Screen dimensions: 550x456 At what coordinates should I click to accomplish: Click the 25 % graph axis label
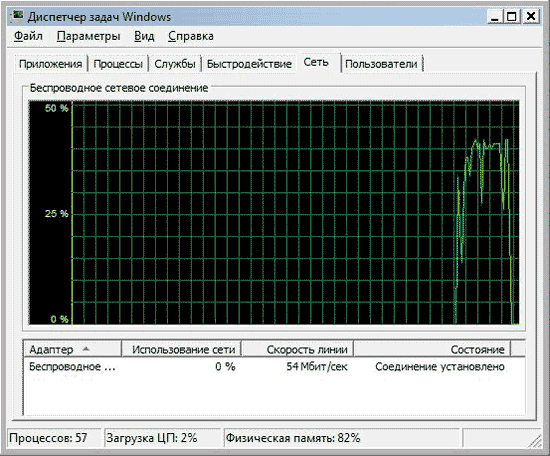click(x=56, y=213)
